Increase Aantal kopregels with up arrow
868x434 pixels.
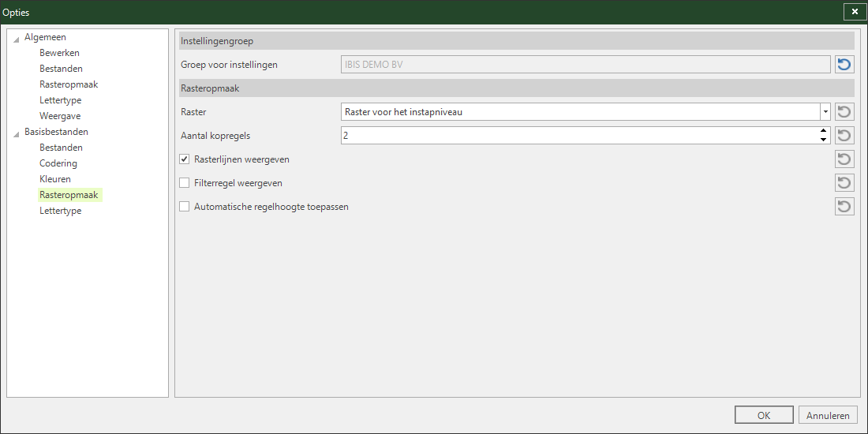coord(824,131)
